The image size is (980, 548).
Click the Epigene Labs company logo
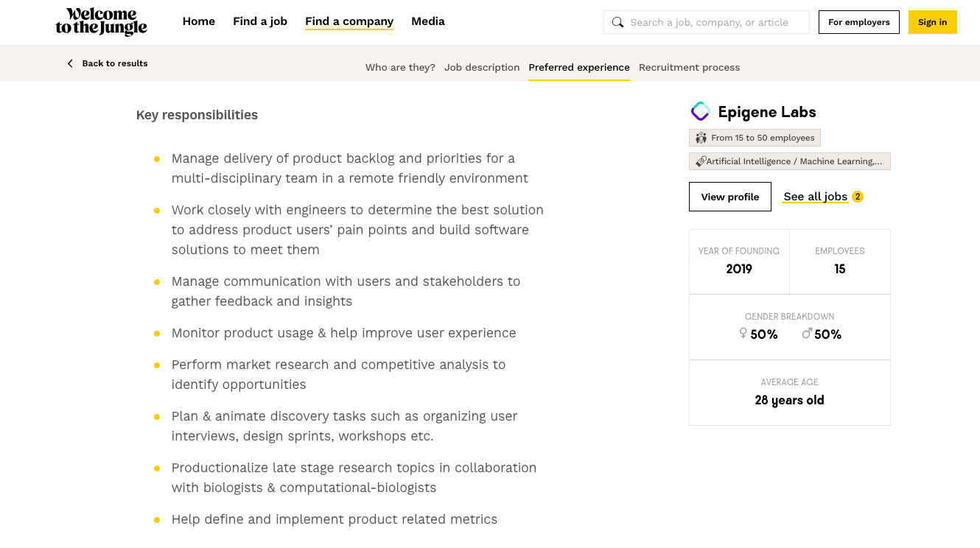pos(700,112)
